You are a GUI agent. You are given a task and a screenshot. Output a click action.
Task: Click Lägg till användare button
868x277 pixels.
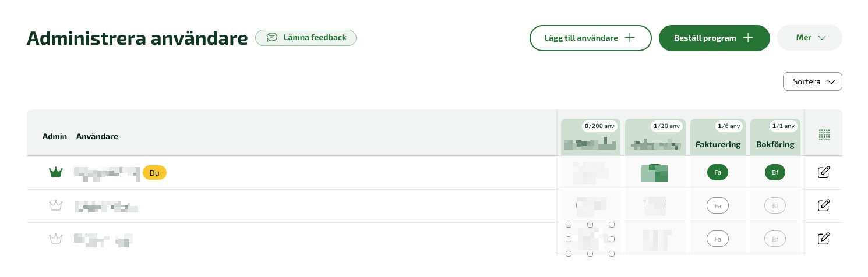pyautogui.click(x=590, y=38)
